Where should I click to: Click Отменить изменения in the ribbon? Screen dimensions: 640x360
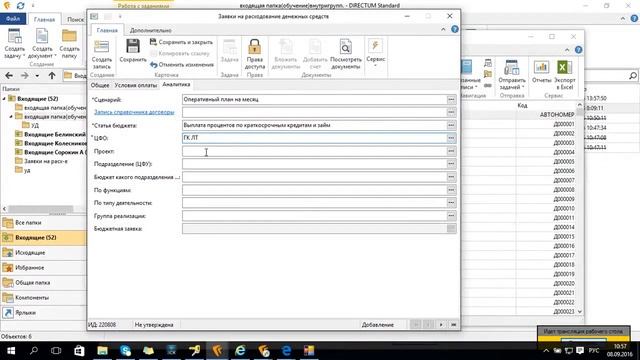tap(181, 64)
